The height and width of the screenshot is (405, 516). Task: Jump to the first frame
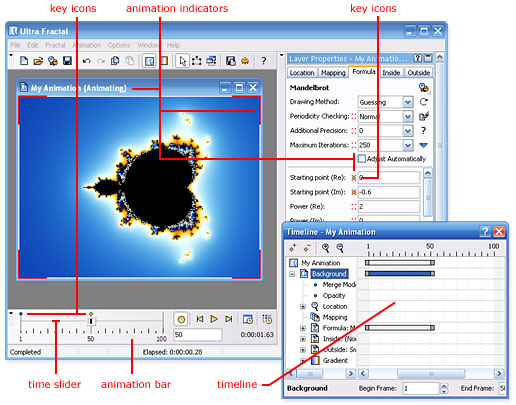click(x=200, y=319)
